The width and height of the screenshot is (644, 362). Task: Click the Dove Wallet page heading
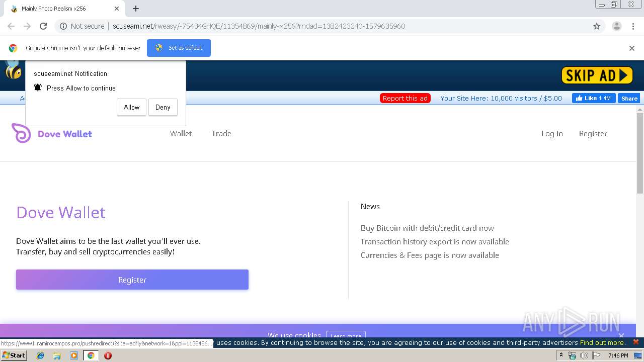pos(61,213)
